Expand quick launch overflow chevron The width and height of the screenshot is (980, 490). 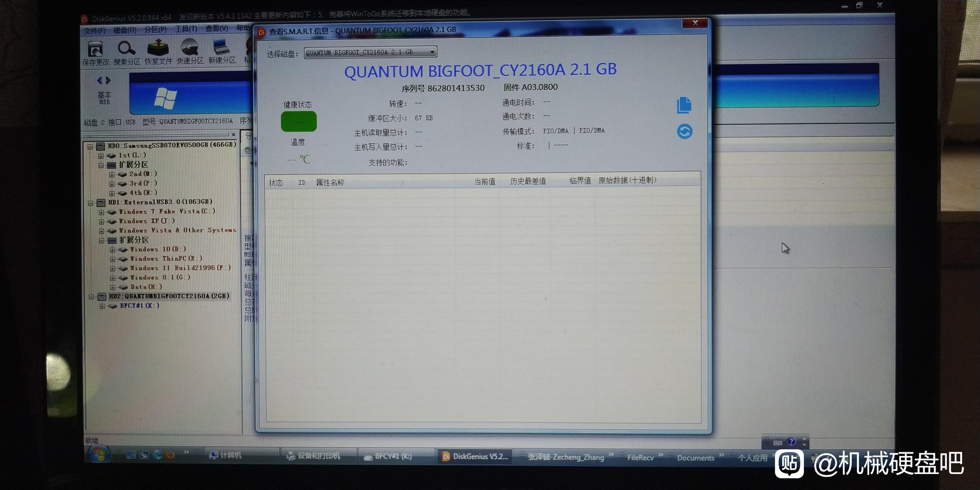tap(186, 452)
